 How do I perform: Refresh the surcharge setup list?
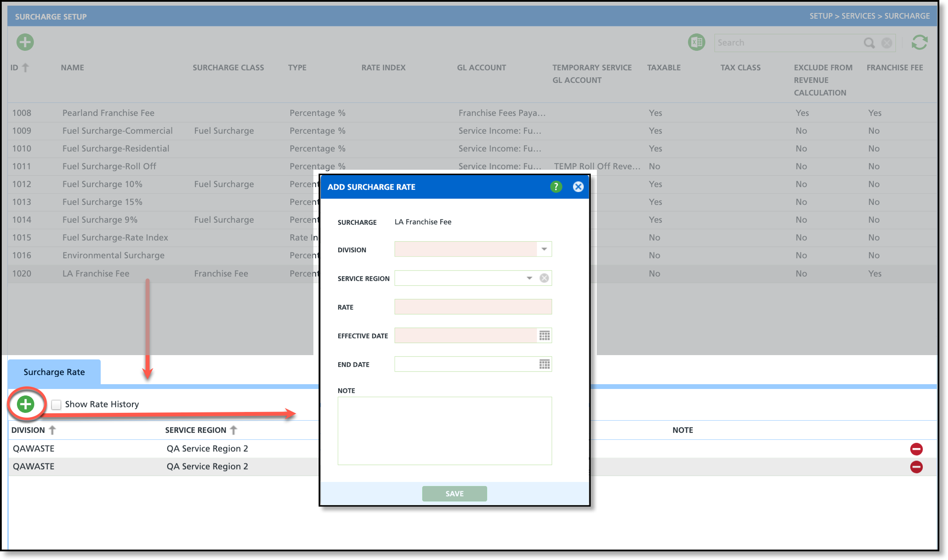point(919,43)
